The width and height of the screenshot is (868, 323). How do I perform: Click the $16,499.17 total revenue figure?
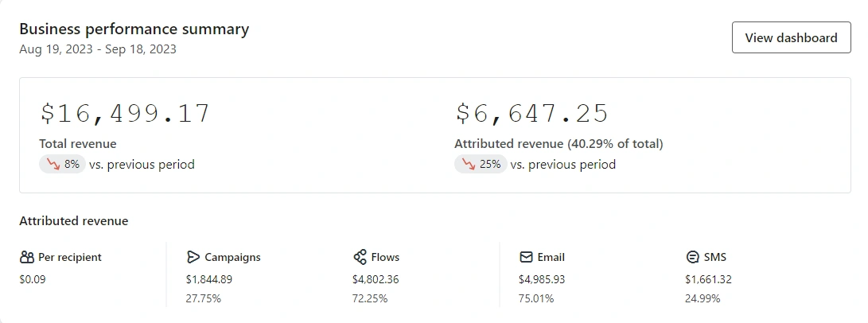[x=125, y=114]
